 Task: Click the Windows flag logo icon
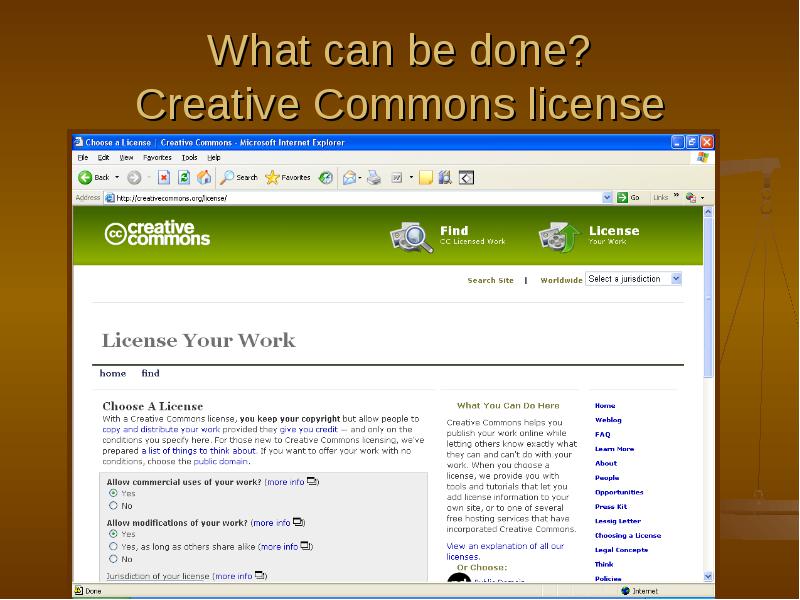pos(703,158)
